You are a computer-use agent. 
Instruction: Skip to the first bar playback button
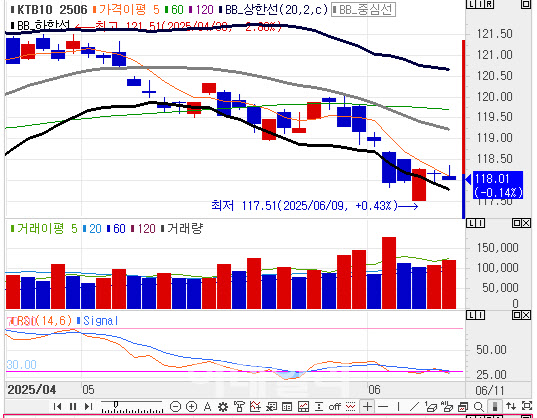tap(57, 407)
